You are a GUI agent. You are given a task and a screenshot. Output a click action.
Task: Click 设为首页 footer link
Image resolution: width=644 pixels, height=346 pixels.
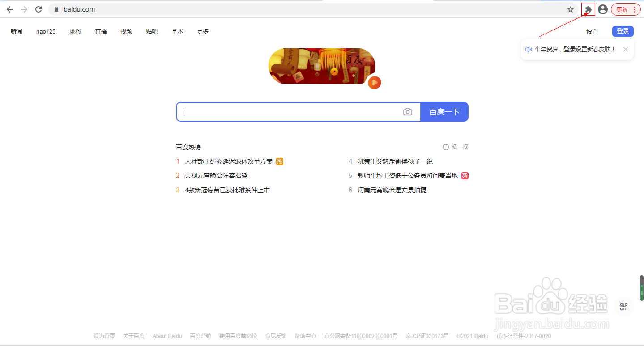pos(104,336)
